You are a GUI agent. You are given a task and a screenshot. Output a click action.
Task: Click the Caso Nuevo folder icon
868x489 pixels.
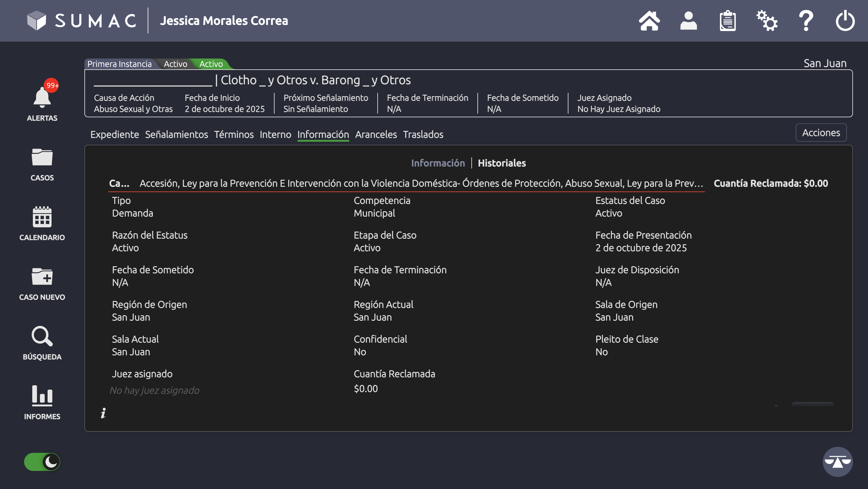42,276
